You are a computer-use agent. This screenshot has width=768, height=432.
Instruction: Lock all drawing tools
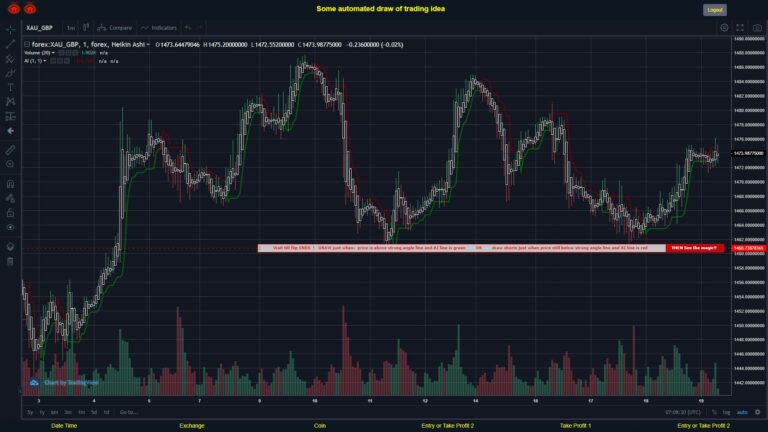tap(10, 213)
